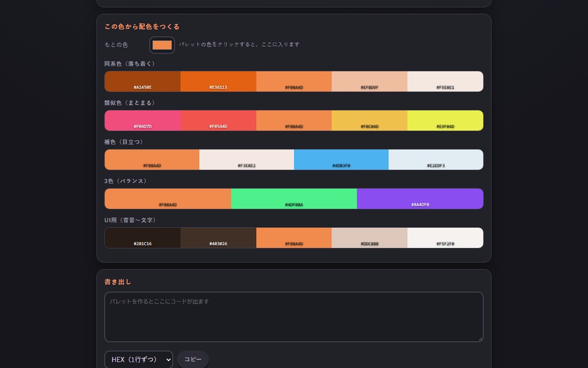Pick the purple #8A4DF0 swatch
The width and height of the screenshot is (588, 368).
(x=420, y=198)
